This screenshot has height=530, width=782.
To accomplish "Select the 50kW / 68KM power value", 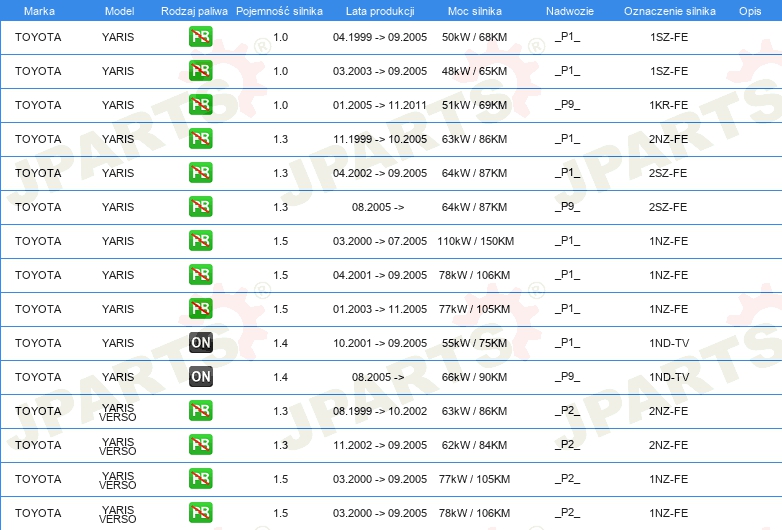I will (x=474, y=37).
